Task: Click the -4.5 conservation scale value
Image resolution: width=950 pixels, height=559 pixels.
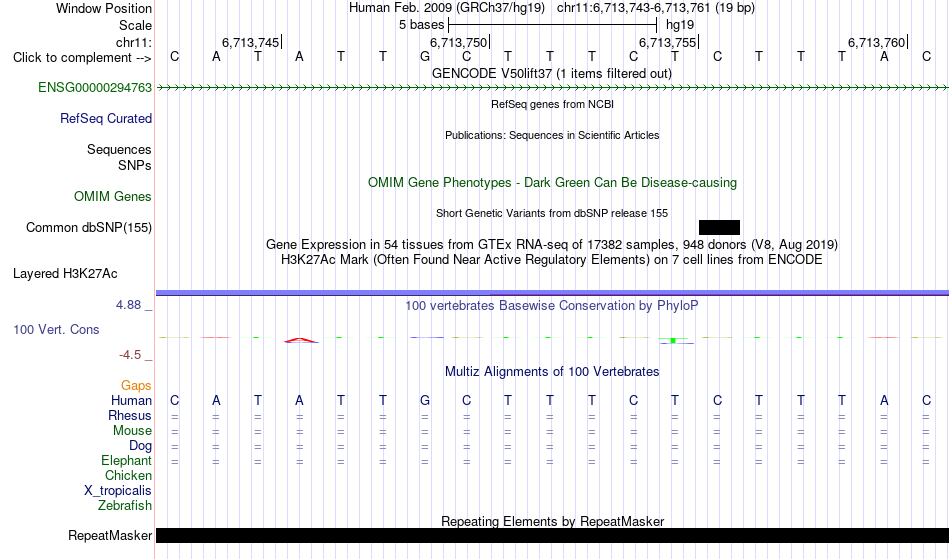Action: [130, 355]
